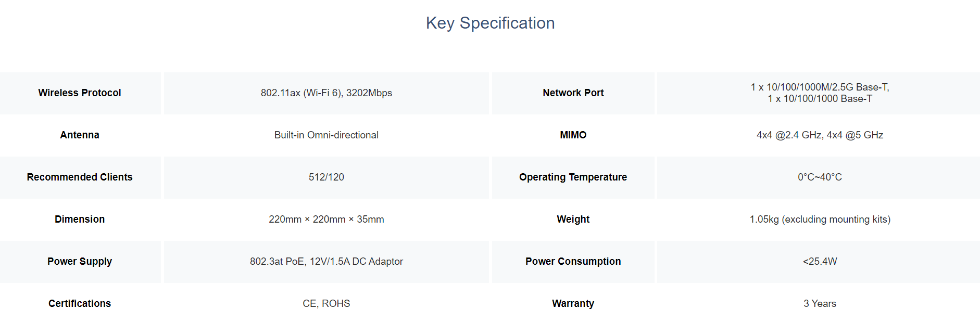Select the Power Supply label
This screenshot has height=335, width=980.
pyautogui.click(x=80, y=262)
